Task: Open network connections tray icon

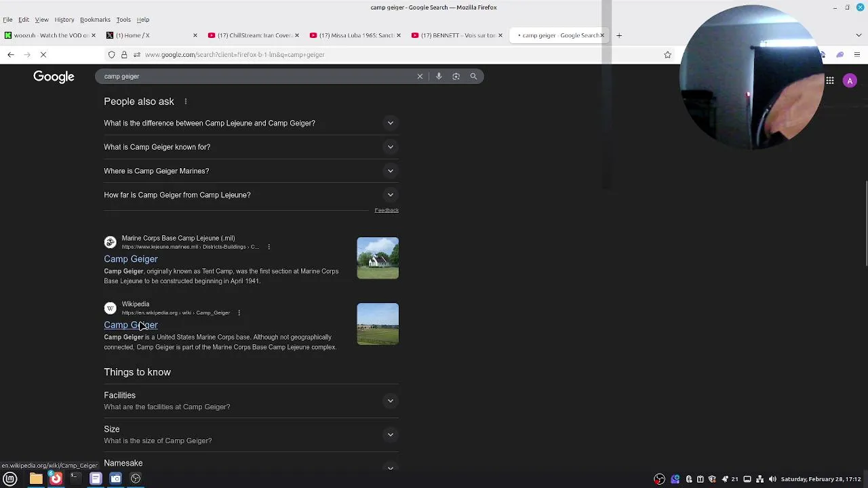Action: tap(759, 479)
